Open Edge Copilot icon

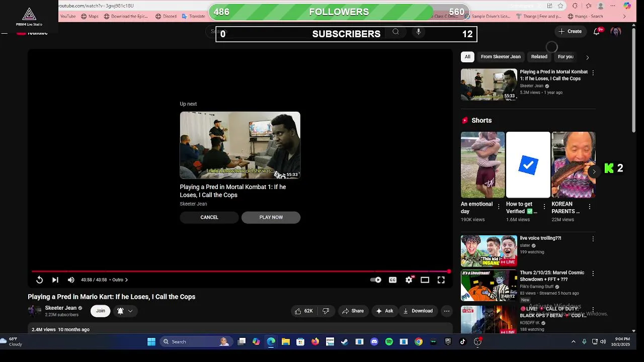pyautogui.click(x=627, y=6)
